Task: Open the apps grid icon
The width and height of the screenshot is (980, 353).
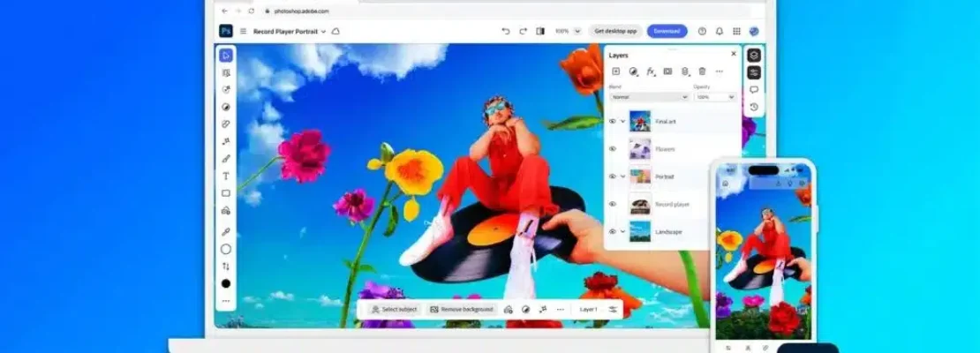Action: coord(737,31)
